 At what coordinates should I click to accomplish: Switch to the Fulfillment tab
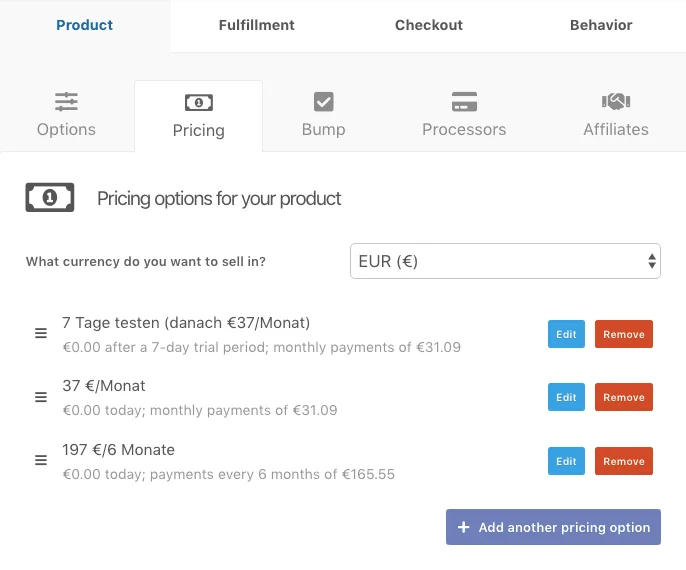coord(256,25)
